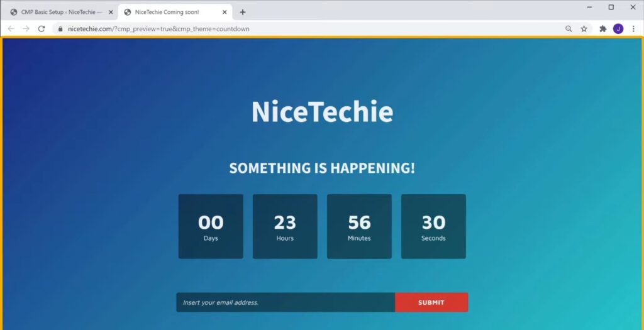The width and height of the screenshot is (644, 330).
Task: Click the 23 Hours countdown box
Action: 285,226
